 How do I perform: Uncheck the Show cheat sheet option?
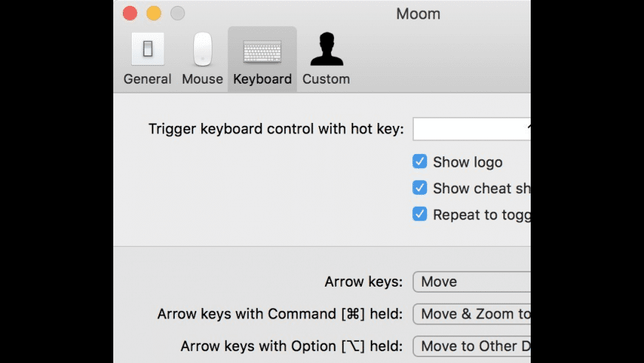point(419,188)
